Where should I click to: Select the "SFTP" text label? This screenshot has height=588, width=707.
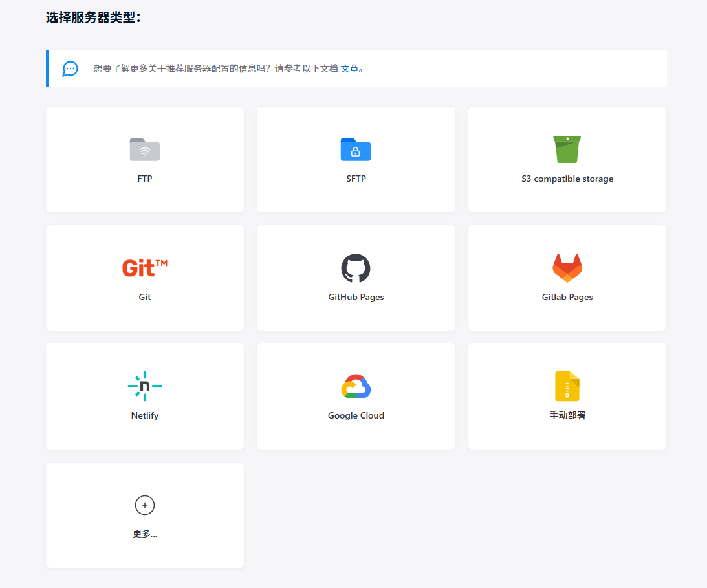coord(356,179)
